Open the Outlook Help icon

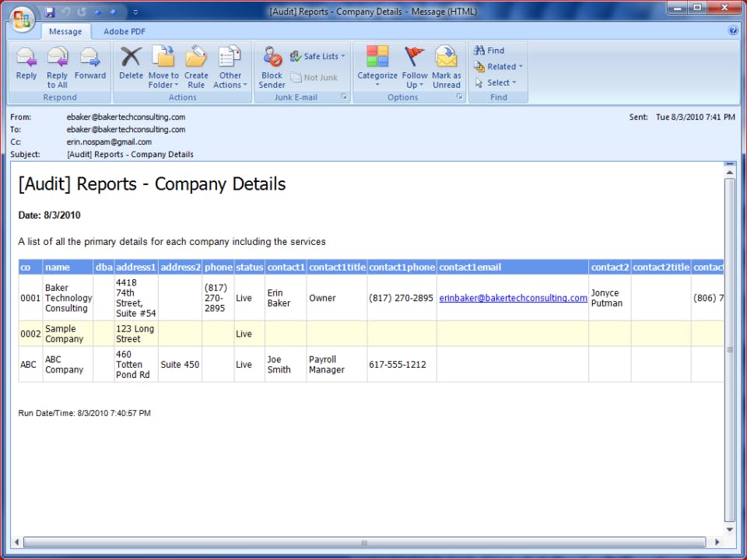733,31
